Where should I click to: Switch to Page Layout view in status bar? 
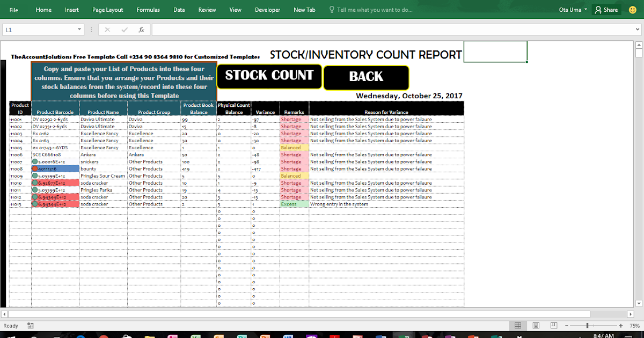tap(536, 325)
